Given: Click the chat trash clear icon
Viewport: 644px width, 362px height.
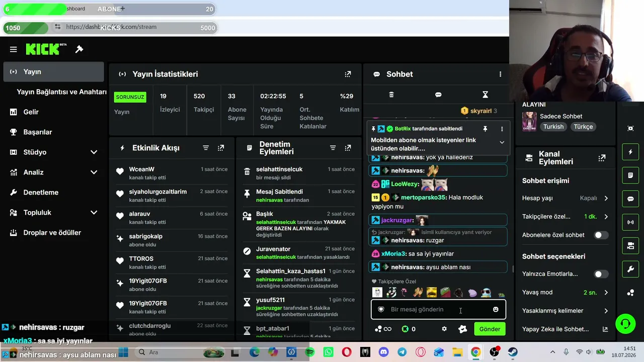Looking at the screenshot, I should pos(391,95).
